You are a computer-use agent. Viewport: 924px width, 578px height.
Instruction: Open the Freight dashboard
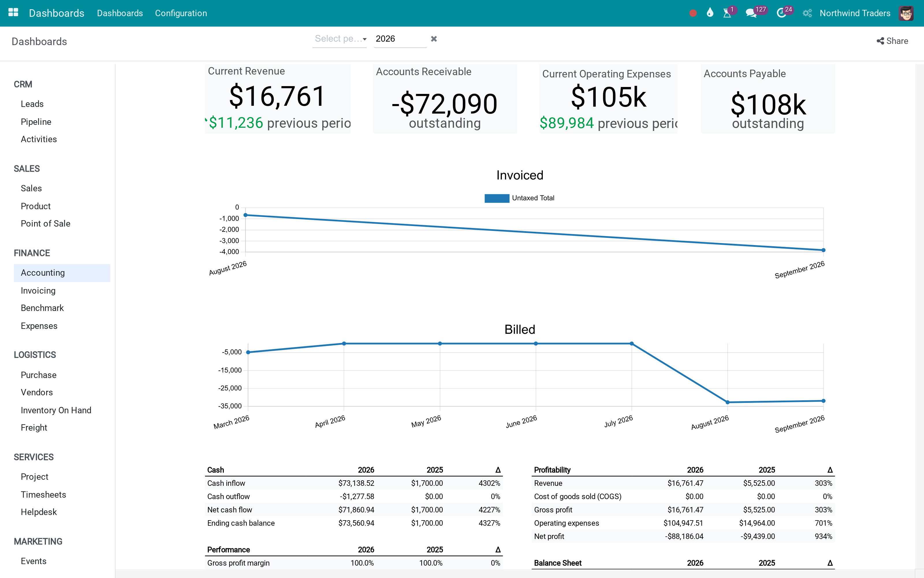[34, 428]
